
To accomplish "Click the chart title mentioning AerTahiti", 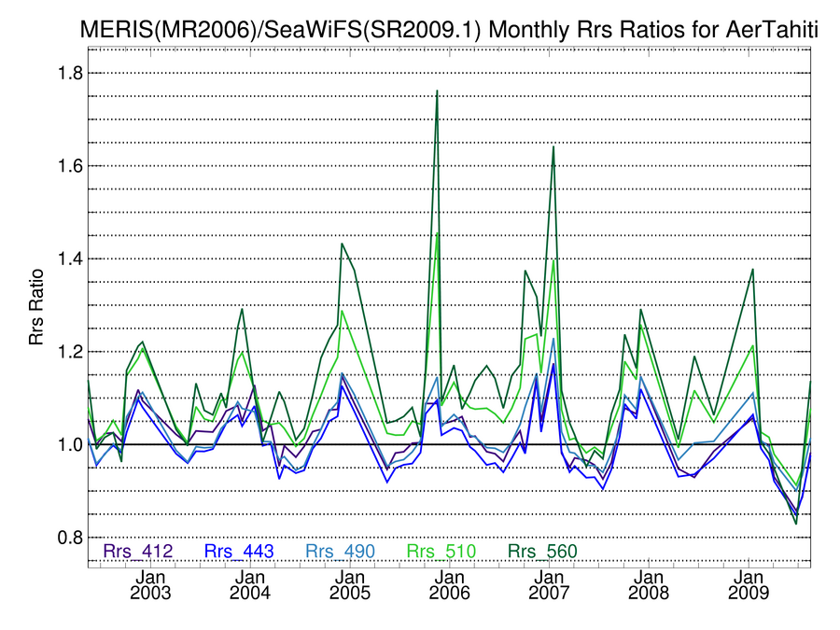I will coord(449,30).
